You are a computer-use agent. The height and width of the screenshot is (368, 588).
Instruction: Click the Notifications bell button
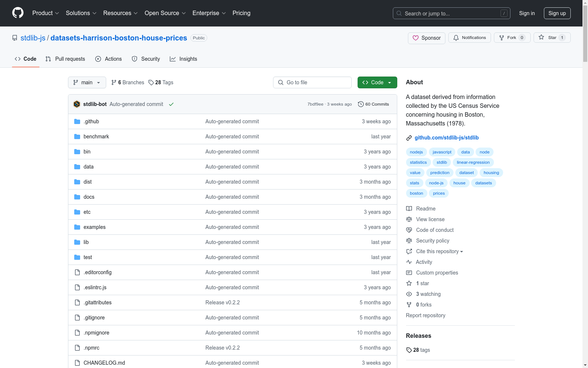(469, 38)
